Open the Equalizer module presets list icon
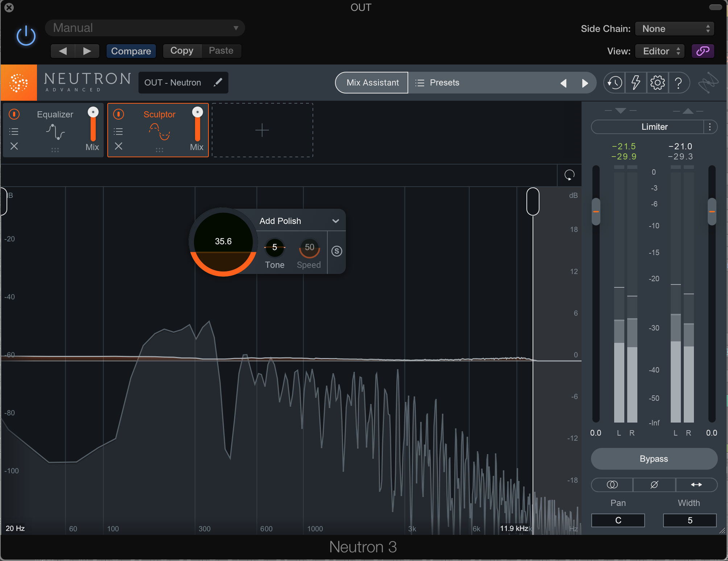728x561 pixels. coord(14,131)
